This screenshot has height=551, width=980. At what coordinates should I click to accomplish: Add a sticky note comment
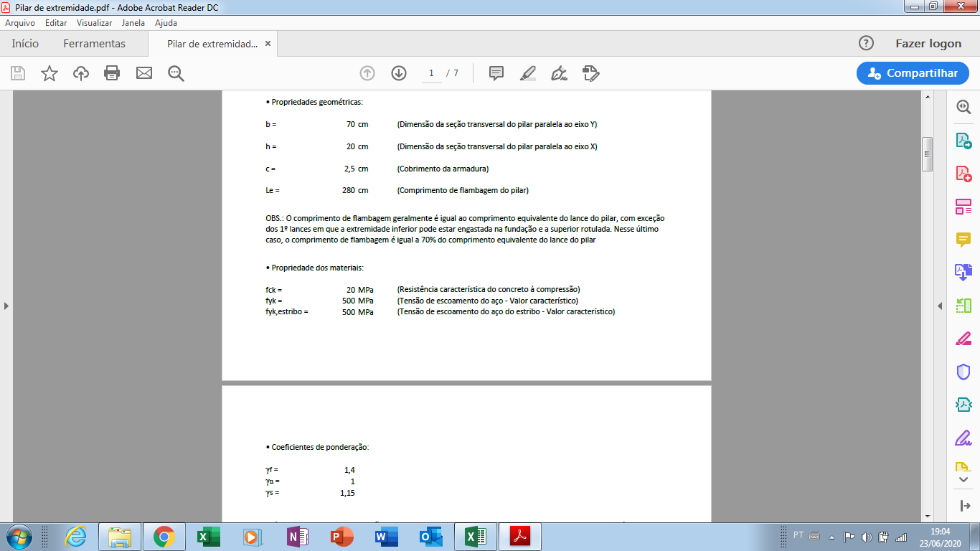click(496, 73)
